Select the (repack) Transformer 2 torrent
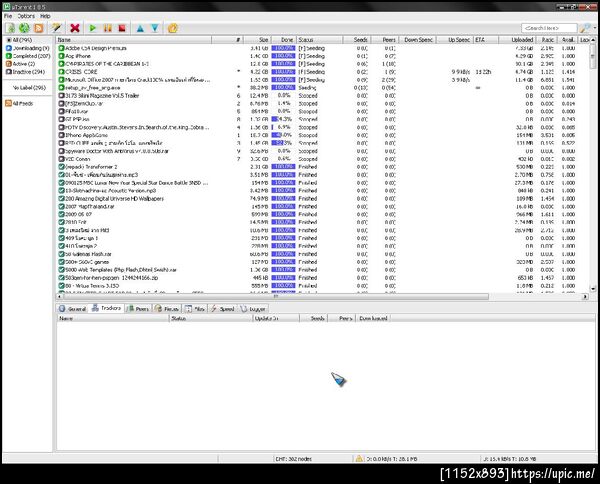 321,167
